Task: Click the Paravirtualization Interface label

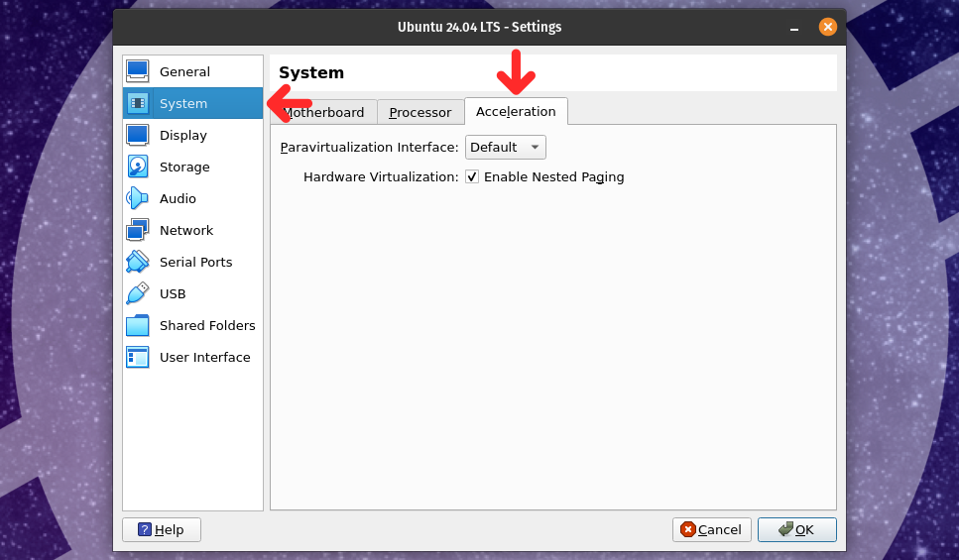Action: coord(369,148)
